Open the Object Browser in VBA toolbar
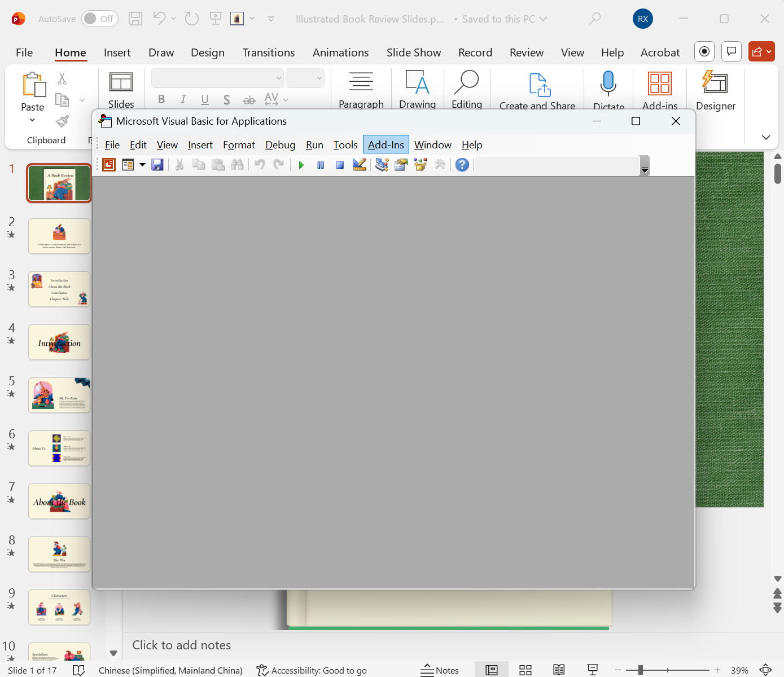Viewport: 784px width, 677px height. coord(420,165)
